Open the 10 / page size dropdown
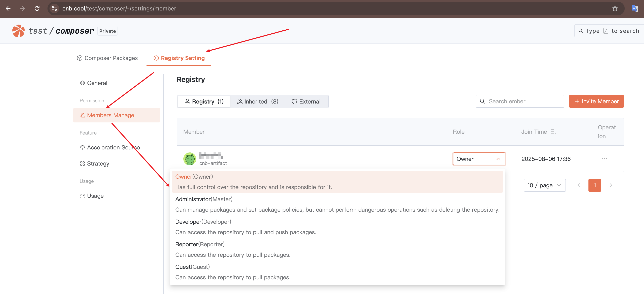Image resolution: width=644 pixels, height=294 pixels. click(545, 185)
